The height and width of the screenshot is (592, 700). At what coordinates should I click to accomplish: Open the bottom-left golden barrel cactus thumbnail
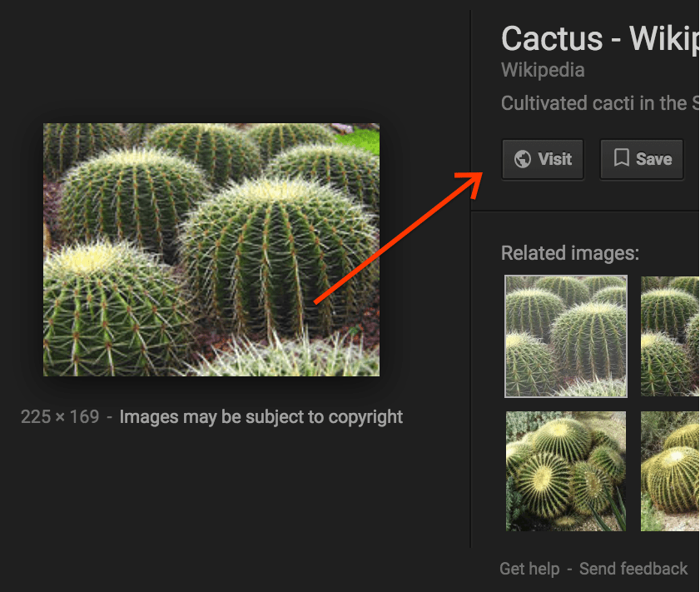(565, 471)
